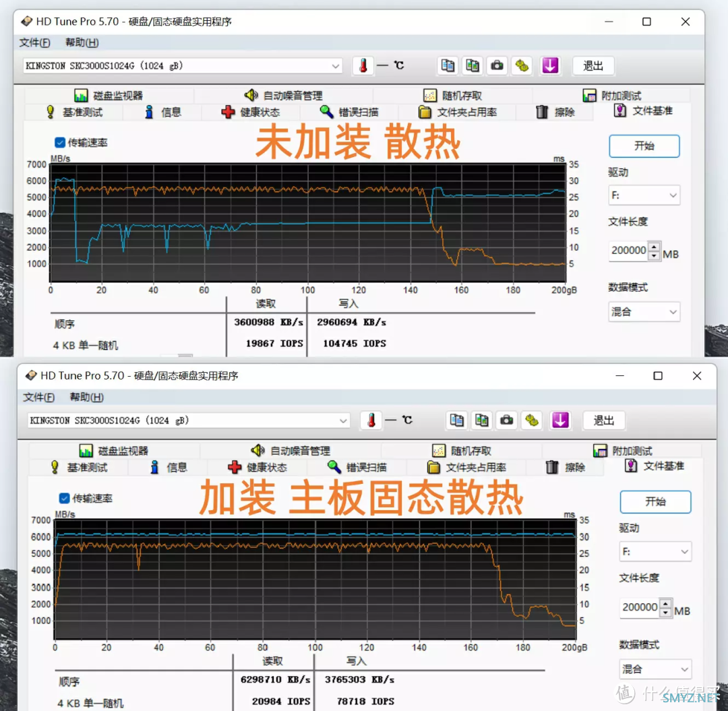Click the copy screenshot icon in top window toolbar
Viewport: 728px width, 711px height.
coord(472,66)
